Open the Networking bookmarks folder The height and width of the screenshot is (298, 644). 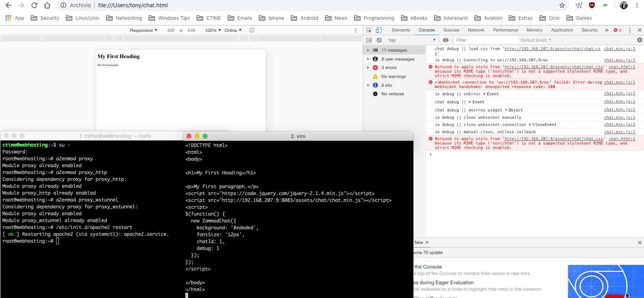124,18
